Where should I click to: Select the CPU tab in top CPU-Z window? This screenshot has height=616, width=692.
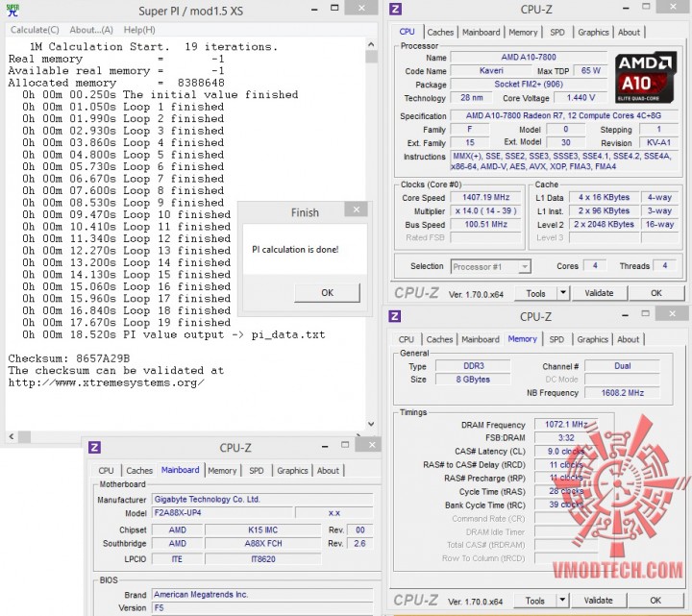pyautogui.click(x=407, y=32)
